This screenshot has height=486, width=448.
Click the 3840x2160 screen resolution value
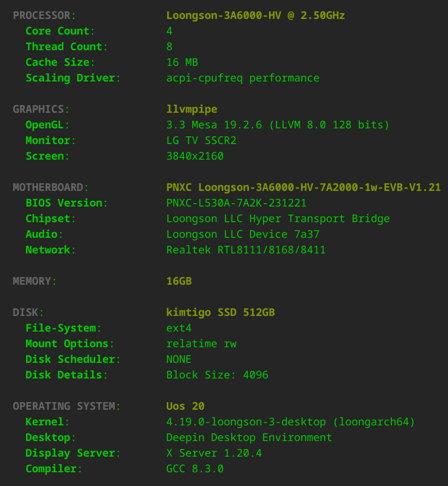point(195,156)
